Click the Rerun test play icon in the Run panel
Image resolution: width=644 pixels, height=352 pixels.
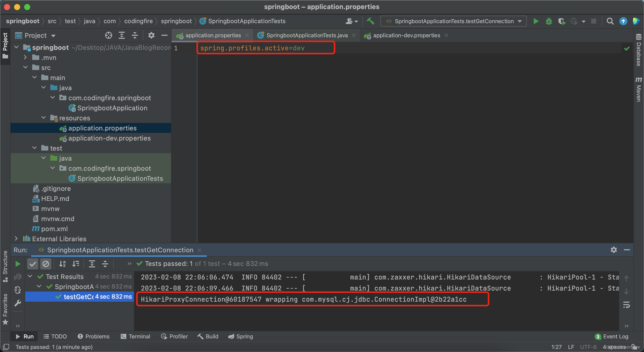(x=18, y=264)
